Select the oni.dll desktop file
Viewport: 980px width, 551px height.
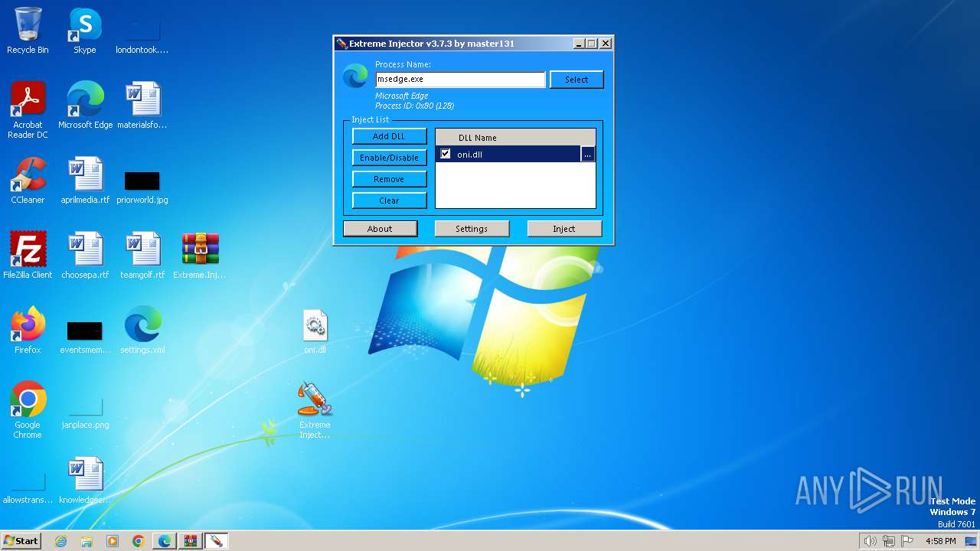tap(315, 331)
